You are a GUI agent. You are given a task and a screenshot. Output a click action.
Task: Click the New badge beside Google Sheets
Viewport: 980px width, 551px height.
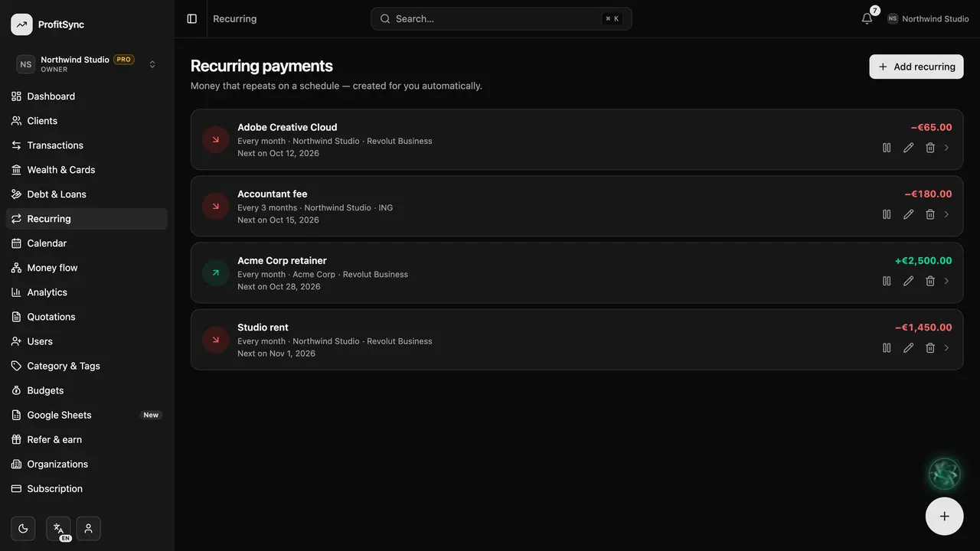tap(151, 415)
